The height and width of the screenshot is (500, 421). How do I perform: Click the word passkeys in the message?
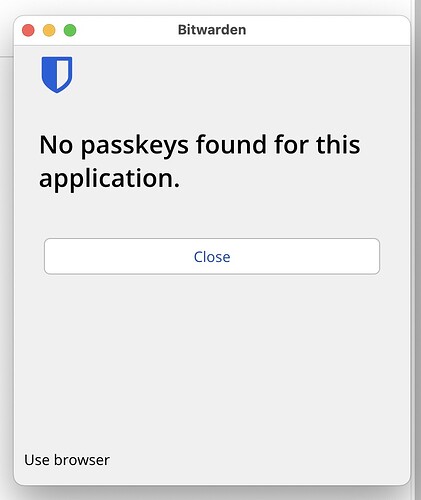[x=135, y=146]
